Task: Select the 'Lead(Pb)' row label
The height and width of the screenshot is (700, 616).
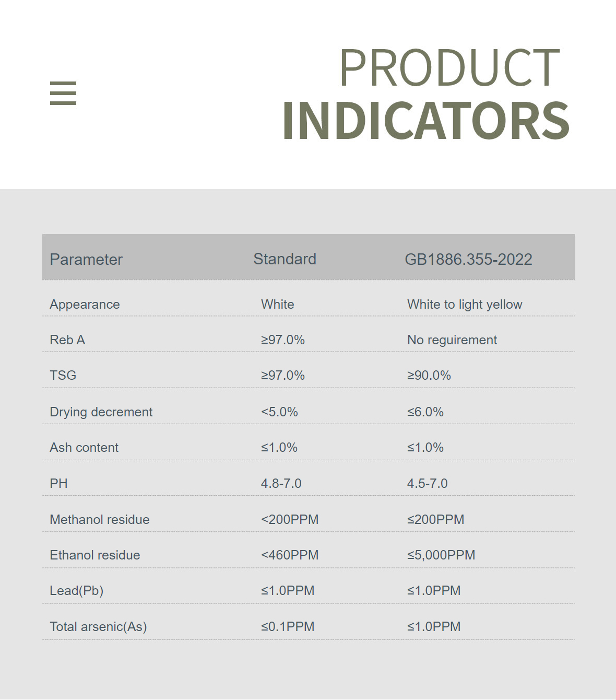Action: point(77,591)
